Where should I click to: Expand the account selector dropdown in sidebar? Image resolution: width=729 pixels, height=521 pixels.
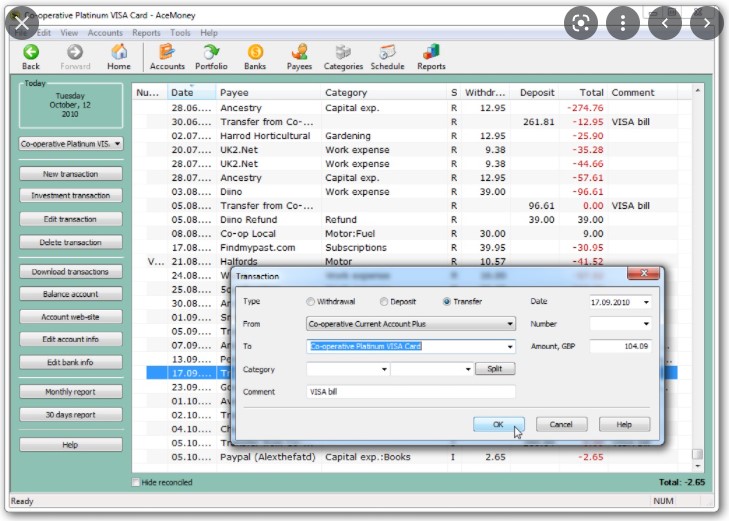118,144
